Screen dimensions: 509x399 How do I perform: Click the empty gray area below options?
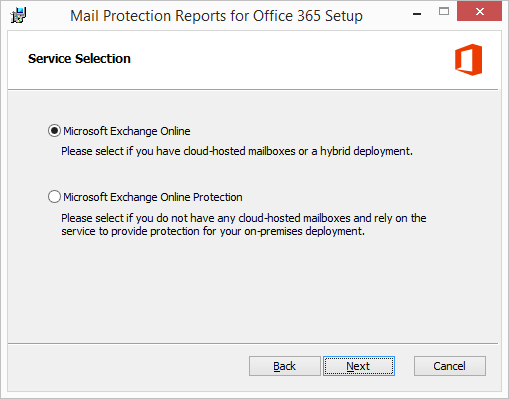click(253, 290)
